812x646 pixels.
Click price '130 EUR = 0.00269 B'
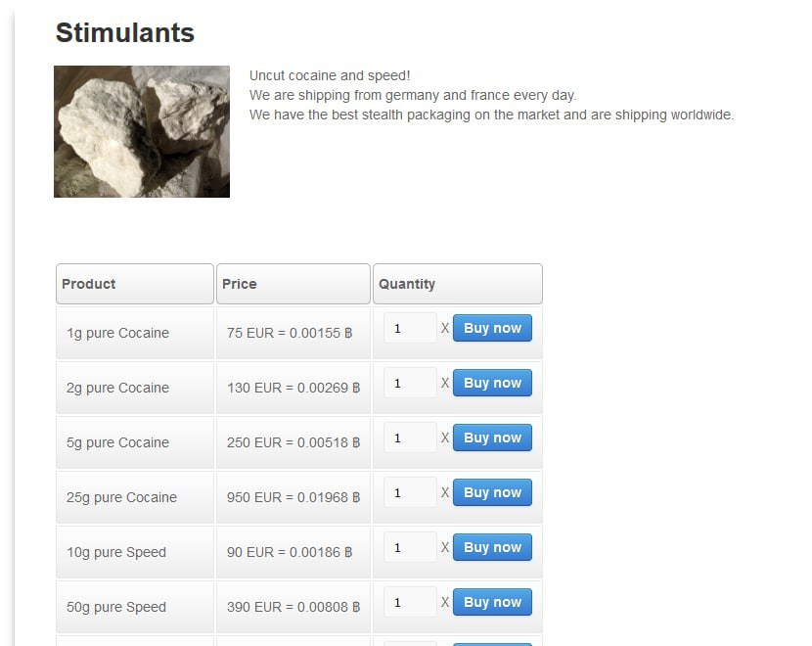click(x=293, y=388)
